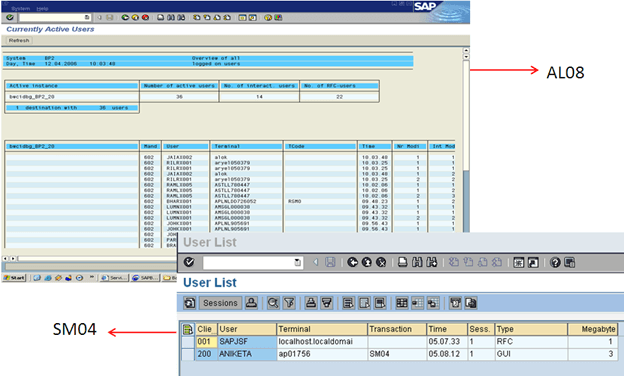Viewport: 624px width, 376px height.
Task: Click Find binoculars in User List toolbar
Action: (417, 262)
